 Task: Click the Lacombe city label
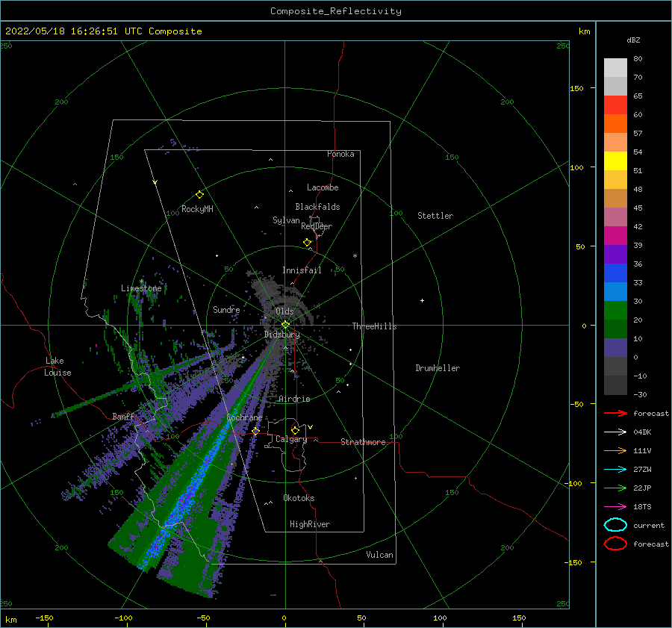pyautogui.click(x=323, y=187)
